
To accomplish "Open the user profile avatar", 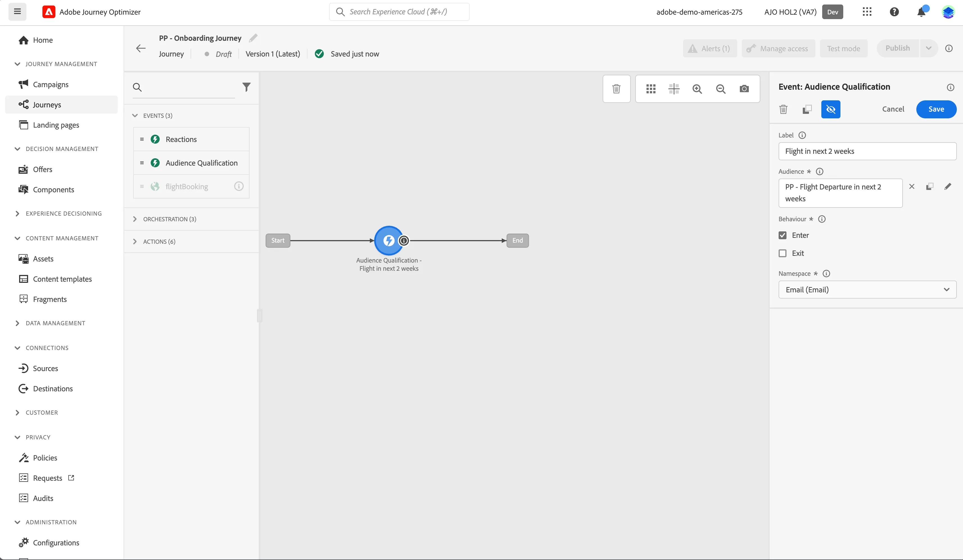I will [948, 12].
